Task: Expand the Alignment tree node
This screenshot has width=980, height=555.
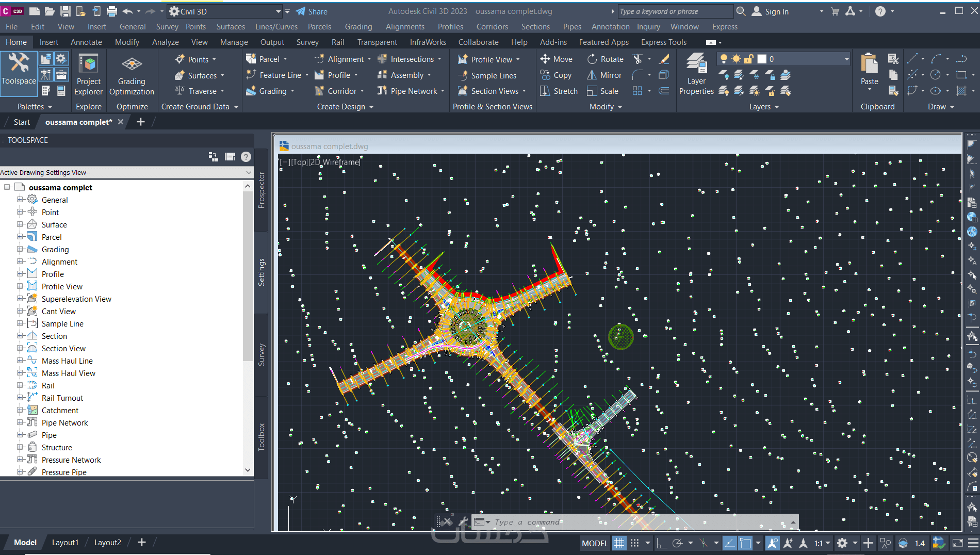Action: click(x=20, y=262)
